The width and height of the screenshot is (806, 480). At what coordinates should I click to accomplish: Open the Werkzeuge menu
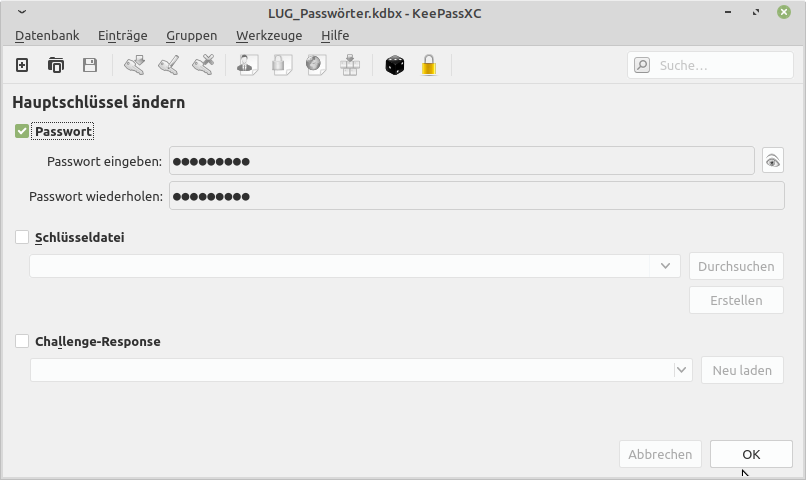click(269, 35)
